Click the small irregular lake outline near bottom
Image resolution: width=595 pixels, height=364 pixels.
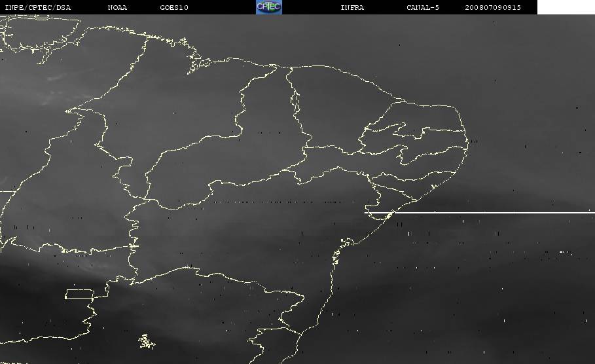(147, 341)
